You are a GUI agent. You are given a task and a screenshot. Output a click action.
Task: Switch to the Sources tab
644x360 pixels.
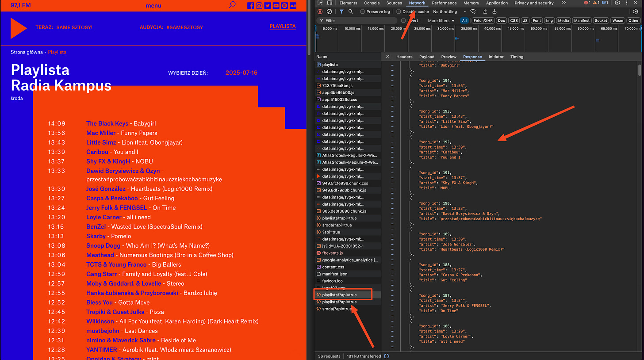pyautogui.click(x=394, y=3)
